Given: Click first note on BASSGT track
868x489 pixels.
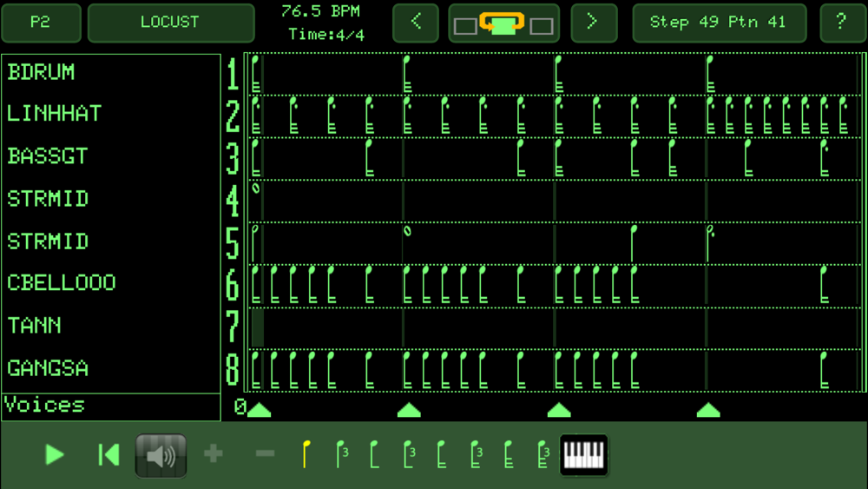Looking at the screenshot, I should pyautogui.click(x=256, y=158).
